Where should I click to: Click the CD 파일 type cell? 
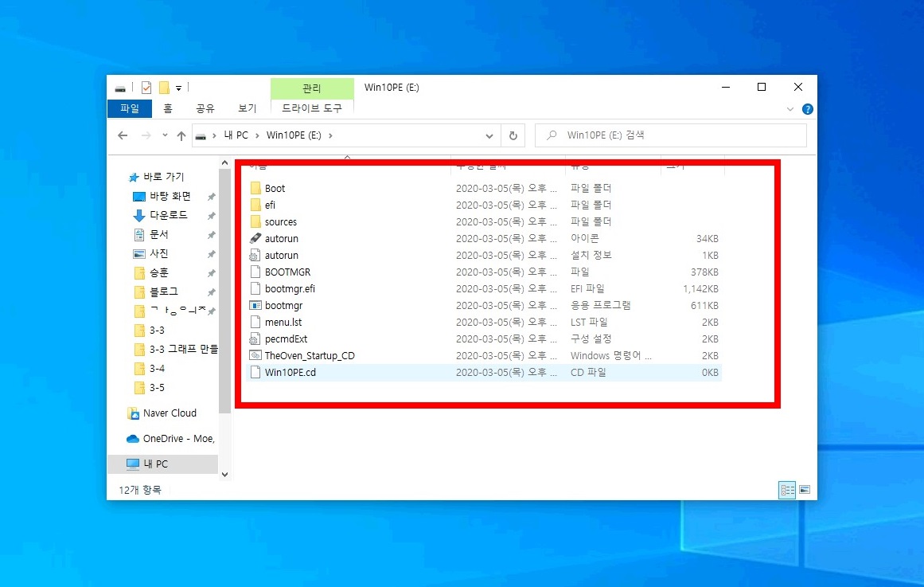(588, 372)
